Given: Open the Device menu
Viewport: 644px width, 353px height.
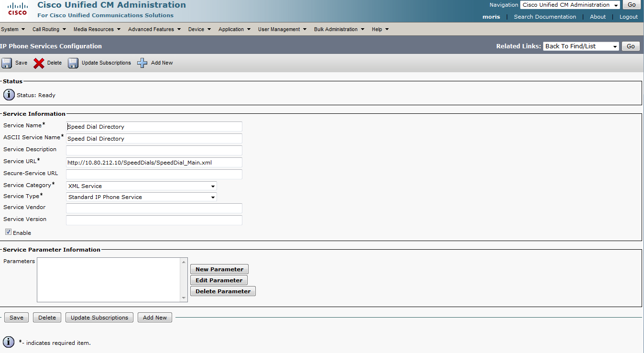Looking at the screenshot, I should coord(199,29).
